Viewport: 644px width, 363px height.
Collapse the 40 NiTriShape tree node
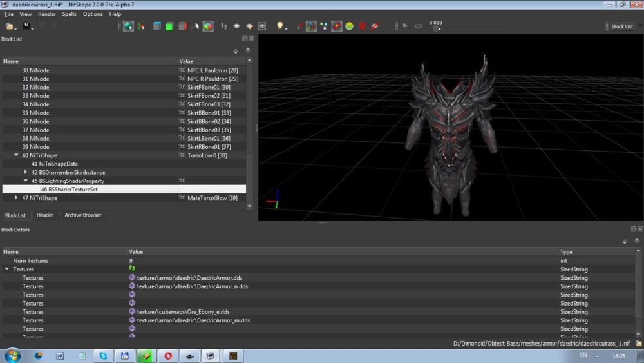[16, 155]
